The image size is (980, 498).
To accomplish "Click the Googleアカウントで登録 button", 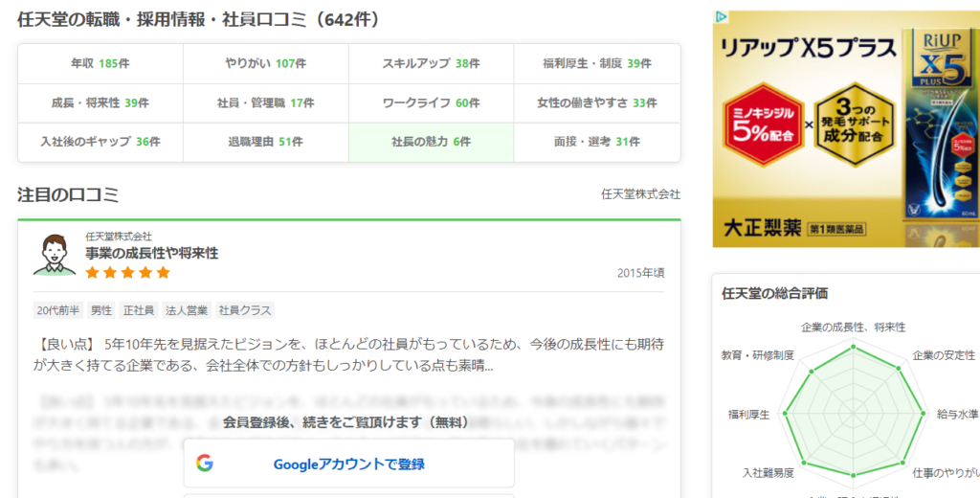I will [x=348, y=464].
